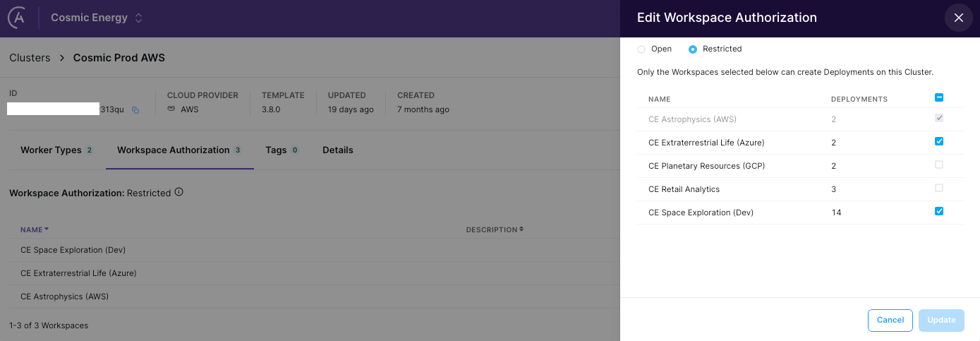
Task: Select the Open radio option
Action: [641, 49]
